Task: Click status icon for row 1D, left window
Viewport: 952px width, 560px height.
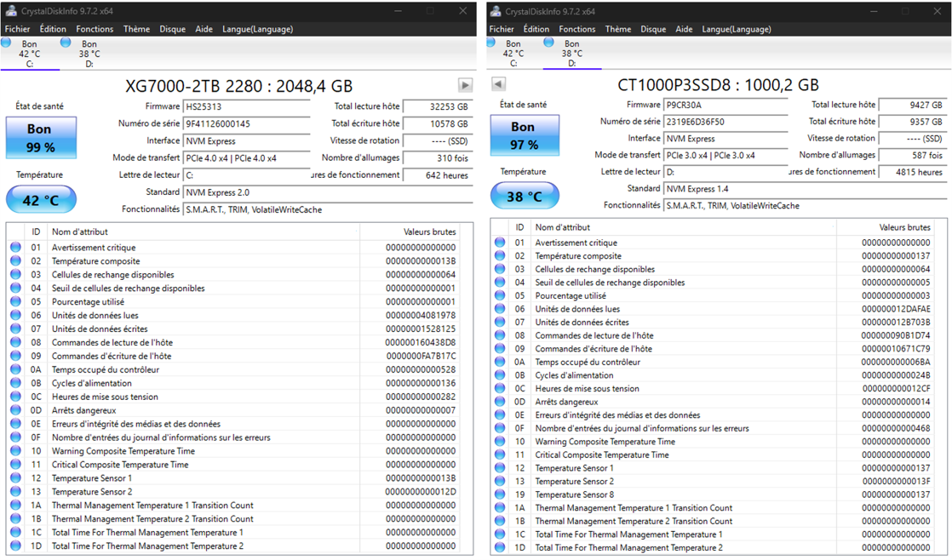Action: pyautogui.click(x=16, y=546)
